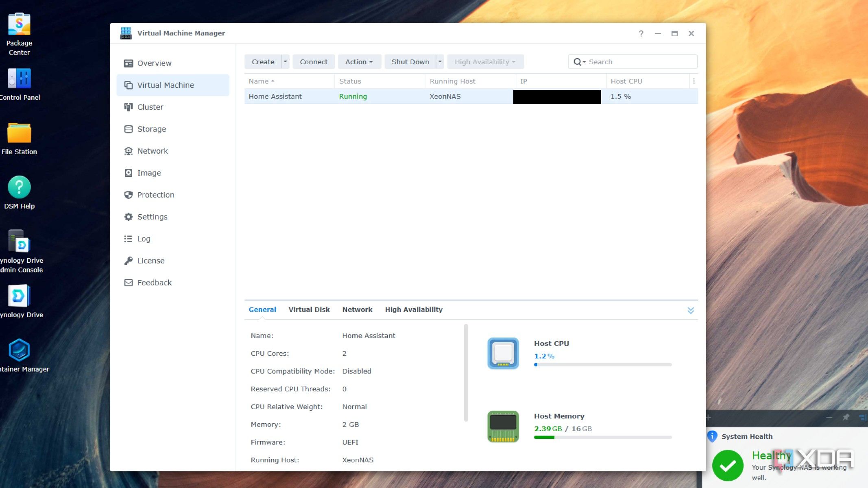Open the Action dropdown menu
868x488 pixels.
coord(359,61)
